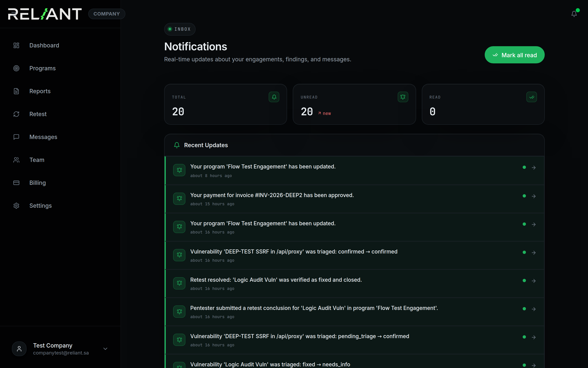Click the Notifications page title
The height and width of the screenshot is (368, 588).
pyautogui.click(x=196, y=47)
